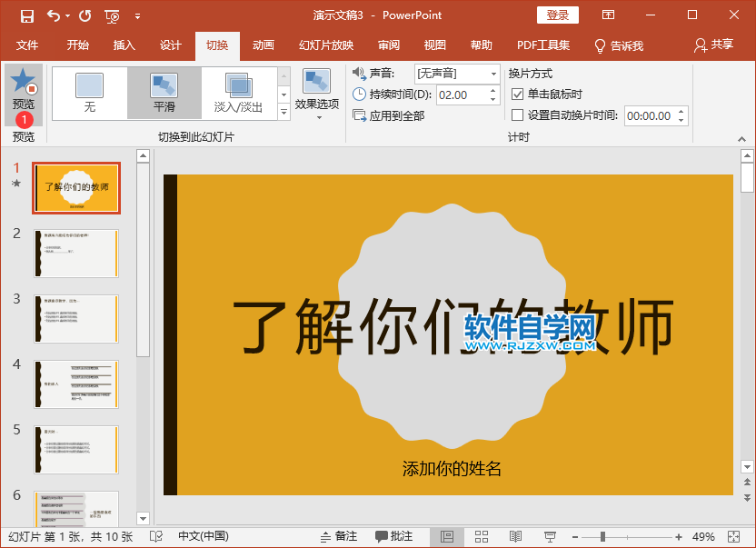Toggle the 单击鼠标时 checkbox
756x548 pixels.
coord(517,95)
